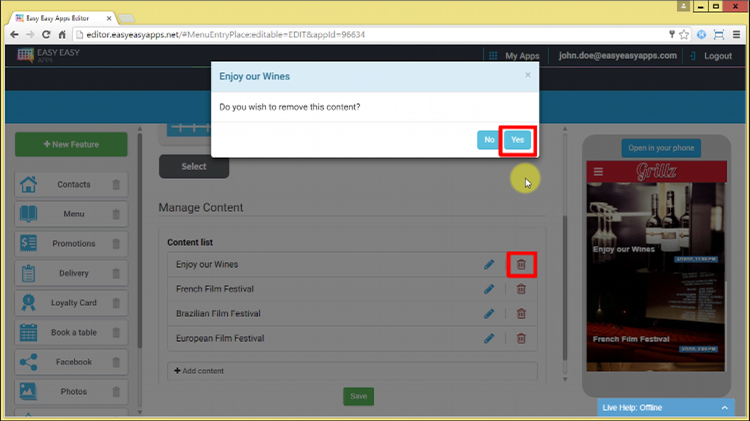
Task: Click Open in your phone button
Action: pos(661,148)
